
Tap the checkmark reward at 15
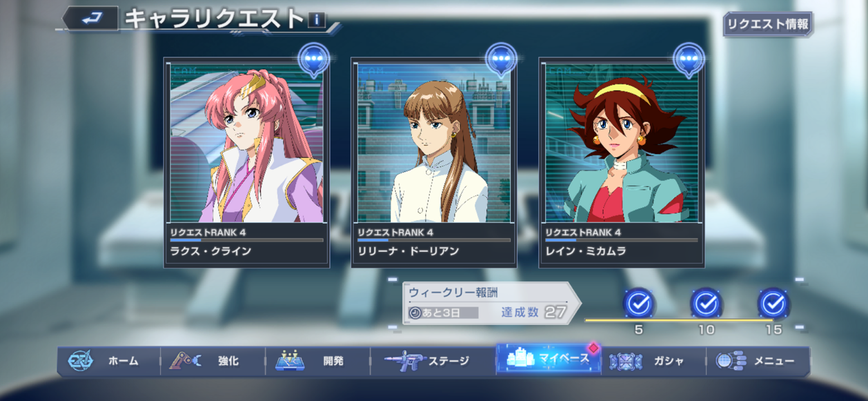point(774,304)
